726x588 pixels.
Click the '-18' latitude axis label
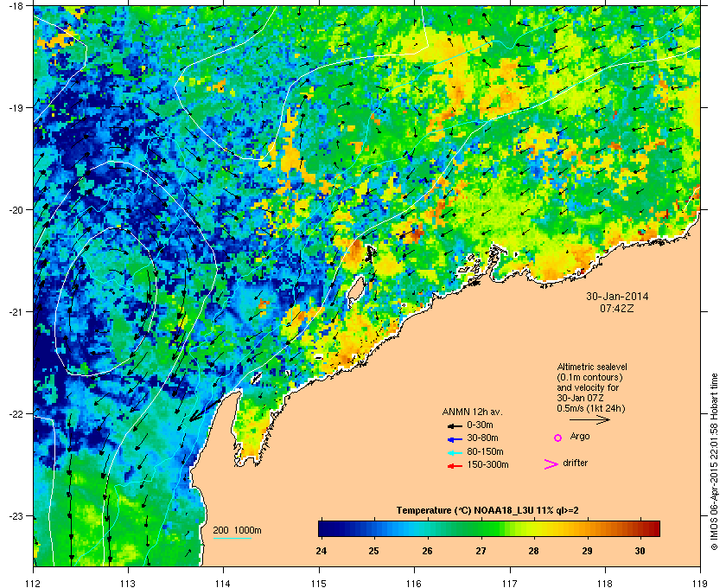[15, 6]
